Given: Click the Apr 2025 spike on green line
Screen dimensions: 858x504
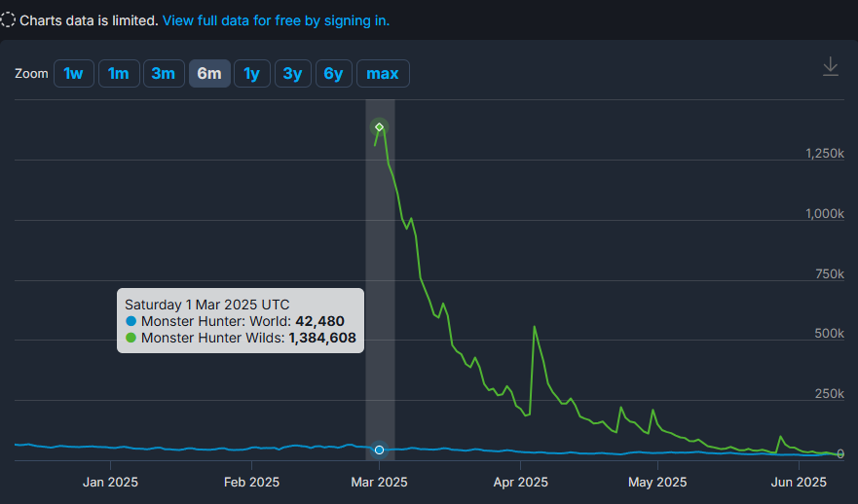Looking at the screenshot, I should (534, 327).
